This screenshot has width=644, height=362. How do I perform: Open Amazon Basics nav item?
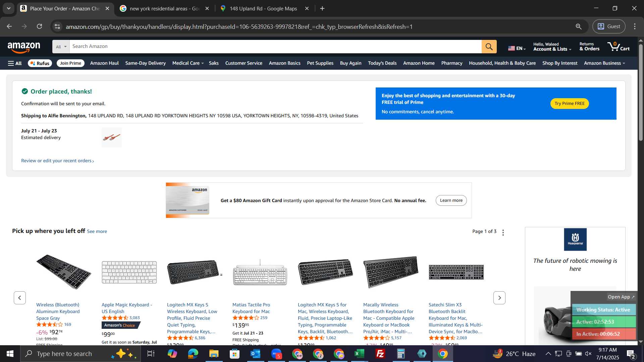pos(284,63)
